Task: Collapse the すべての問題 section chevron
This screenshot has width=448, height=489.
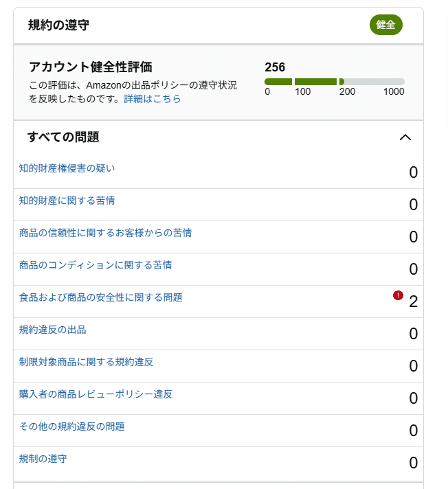Action: click(x=405, y=137)
